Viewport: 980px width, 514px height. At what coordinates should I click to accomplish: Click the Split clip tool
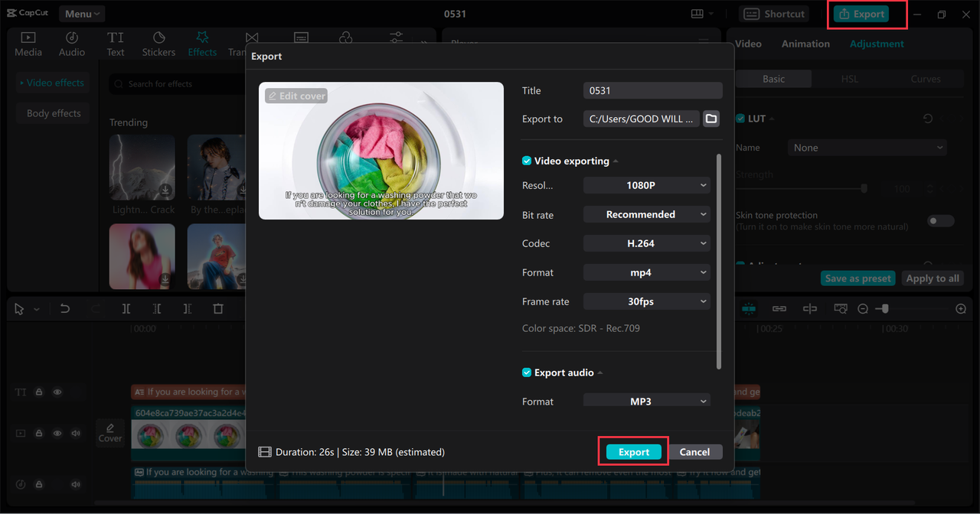pos(126,308)
